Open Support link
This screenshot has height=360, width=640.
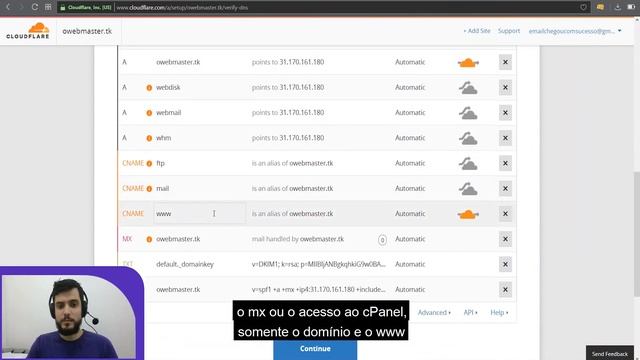[x=509, y=31]
